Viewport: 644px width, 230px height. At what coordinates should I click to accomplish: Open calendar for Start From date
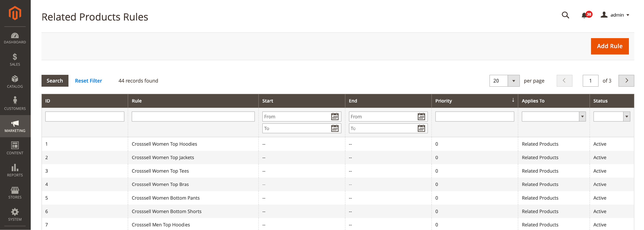tap(335, 117)
